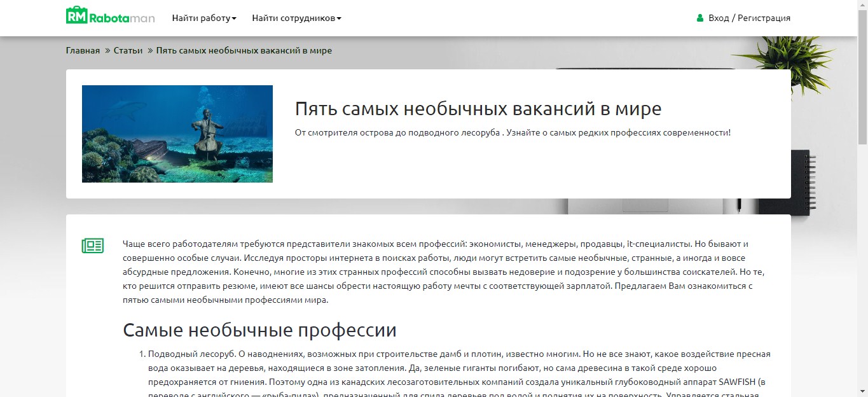Click list item text Подводный лесоруб
This screenshot has height=397, width=868.
192,354
